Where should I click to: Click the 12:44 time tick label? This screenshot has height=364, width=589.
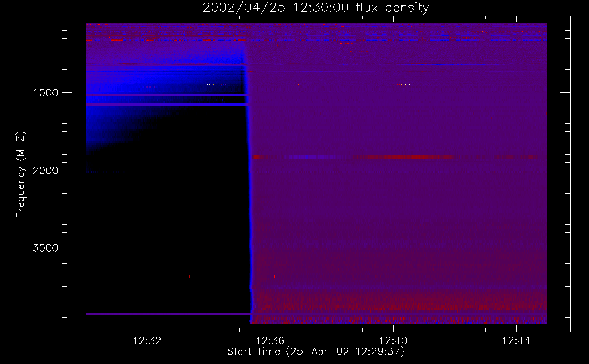(516, 341)
